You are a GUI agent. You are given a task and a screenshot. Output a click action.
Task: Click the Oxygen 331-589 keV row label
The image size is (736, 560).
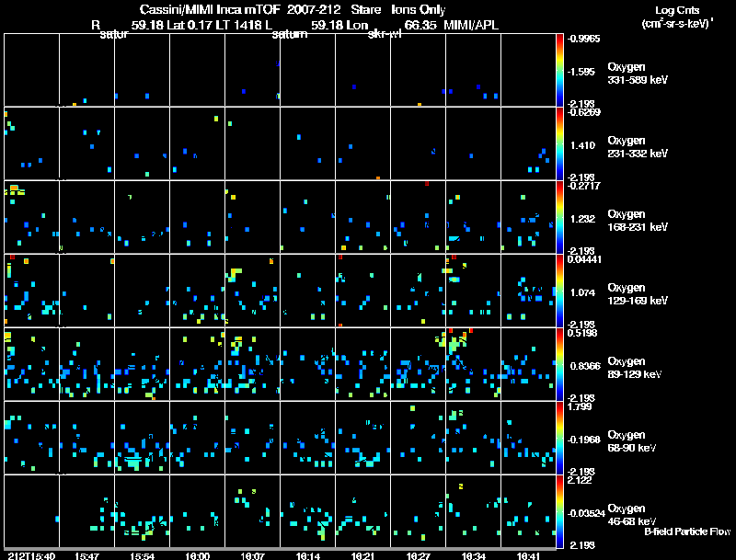click(x=638, y=74)
